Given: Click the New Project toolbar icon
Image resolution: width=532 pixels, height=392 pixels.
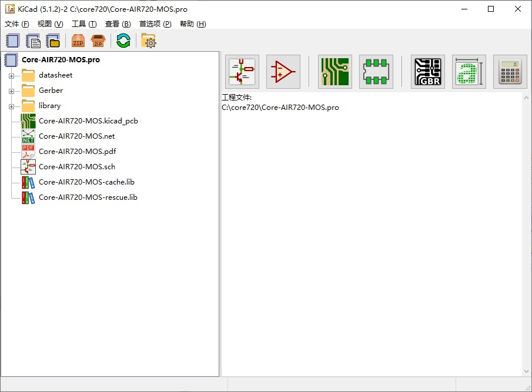Looking at the screenshot, I should pyautogui.click(x=12, y=41).
